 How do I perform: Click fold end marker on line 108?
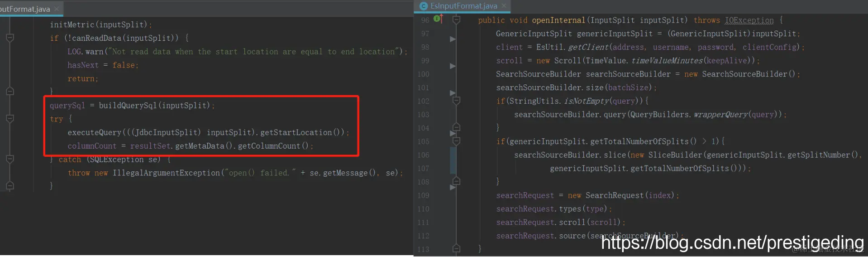(x=456, y=181)
